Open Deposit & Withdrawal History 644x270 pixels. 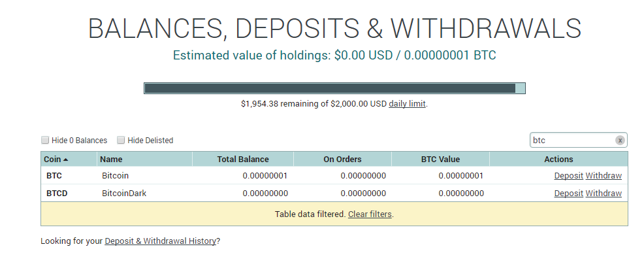click(x=160, y=241)
